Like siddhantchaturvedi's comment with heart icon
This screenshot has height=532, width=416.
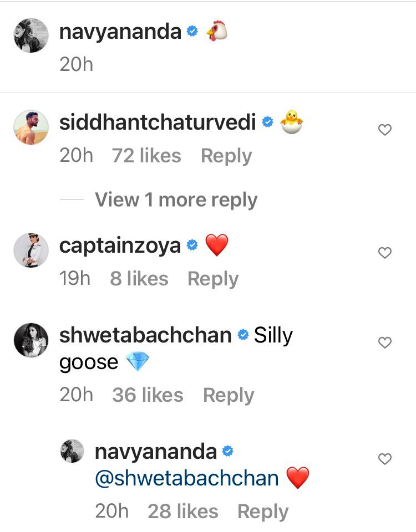(384, 130)
